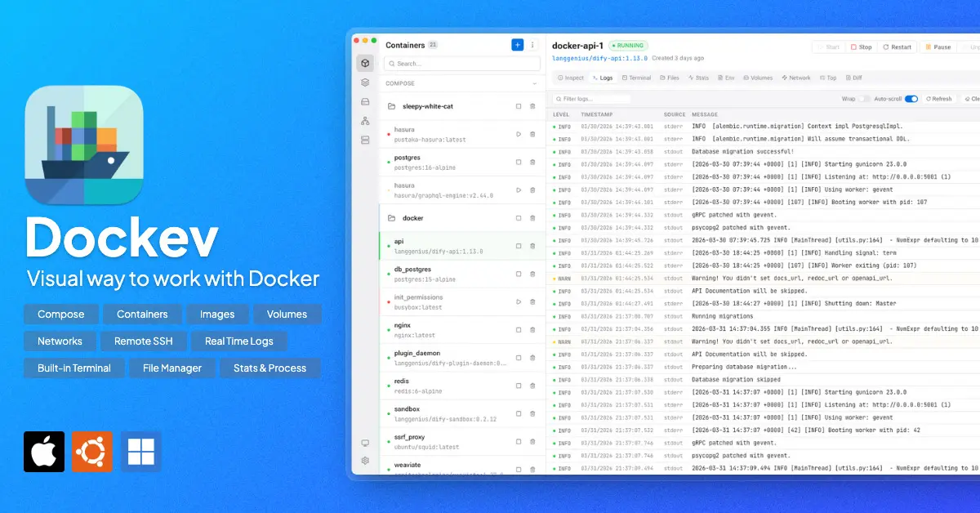Select the Logs tab

603,78
